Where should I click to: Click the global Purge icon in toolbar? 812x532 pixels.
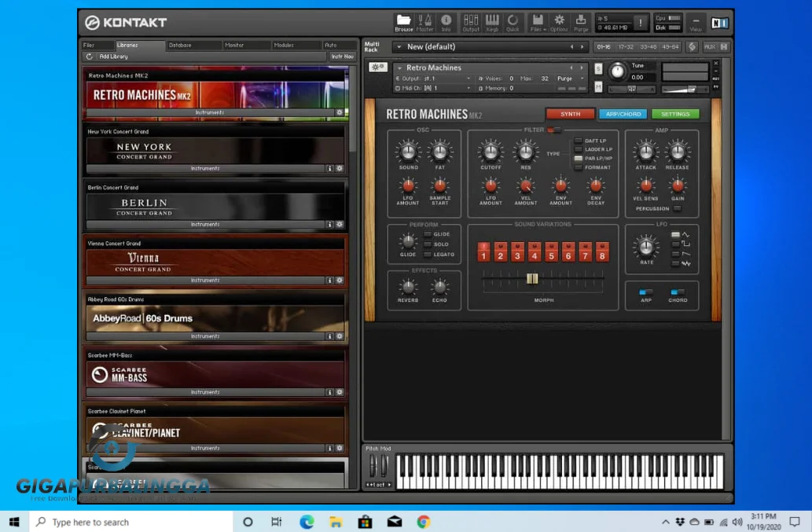[x=581, y=22]
